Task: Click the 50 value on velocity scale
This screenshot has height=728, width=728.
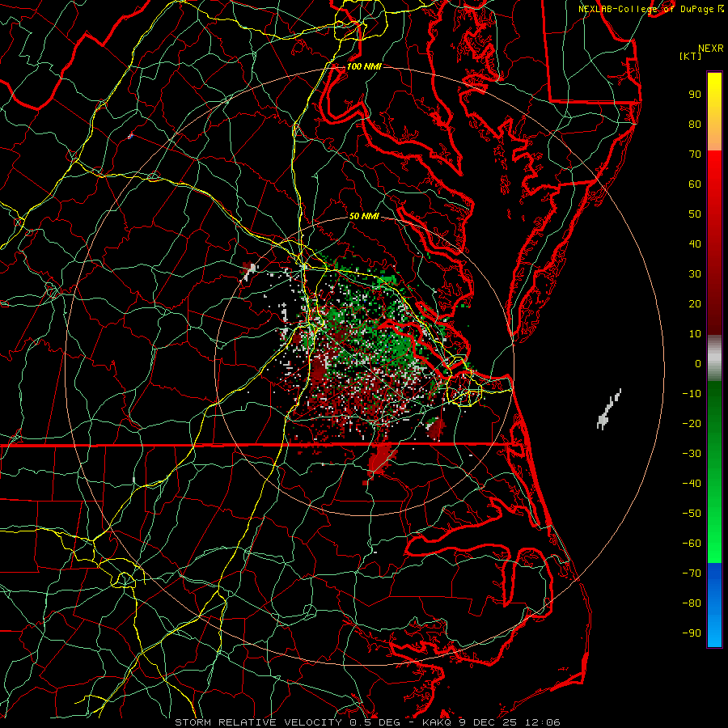Action: [x=695, y=214]
